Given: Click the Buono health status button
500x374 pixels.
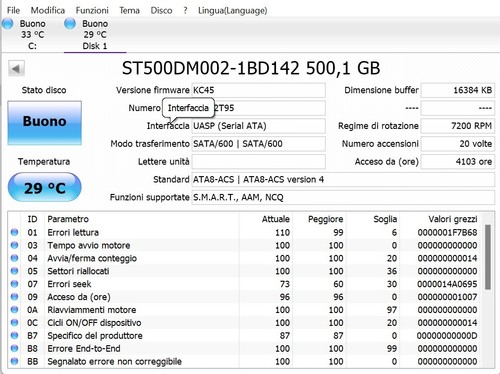Looking at the screenshot, I should [x=45, y=123].
